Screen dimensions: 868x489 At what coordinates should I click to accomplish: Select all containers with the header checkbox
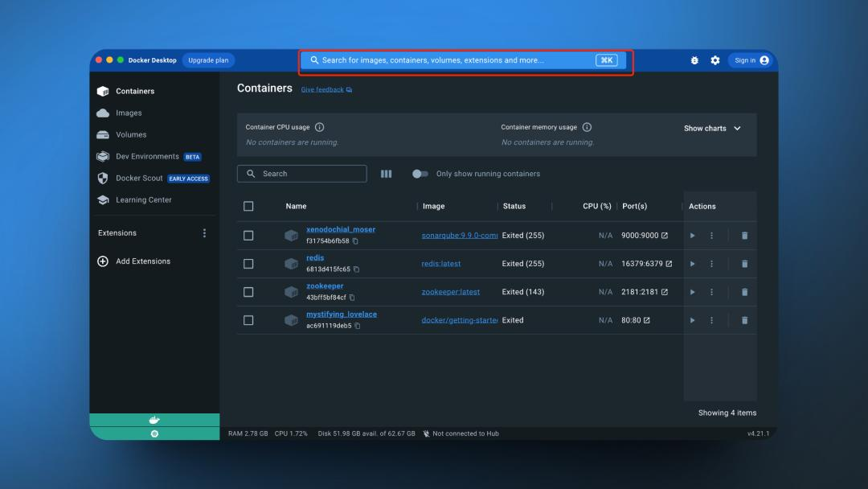tap(248, 205)
